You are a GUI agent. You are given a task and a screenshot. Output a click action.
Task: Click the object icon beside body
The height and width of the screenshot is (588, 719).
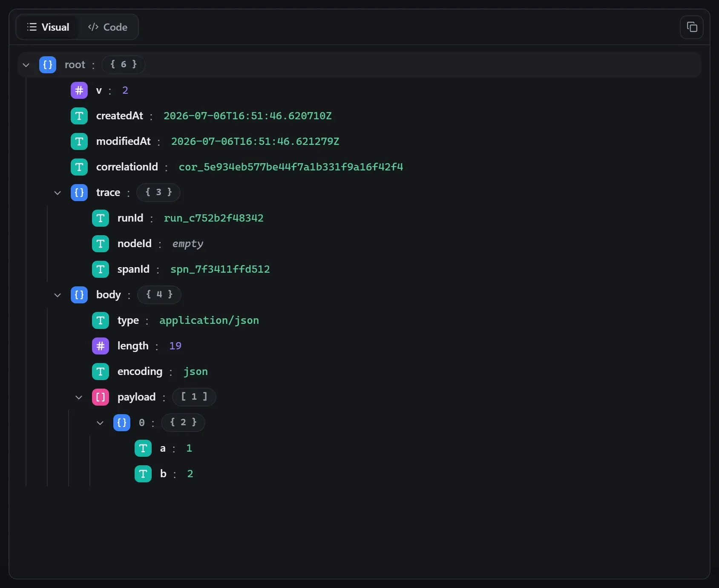point(79,295)
